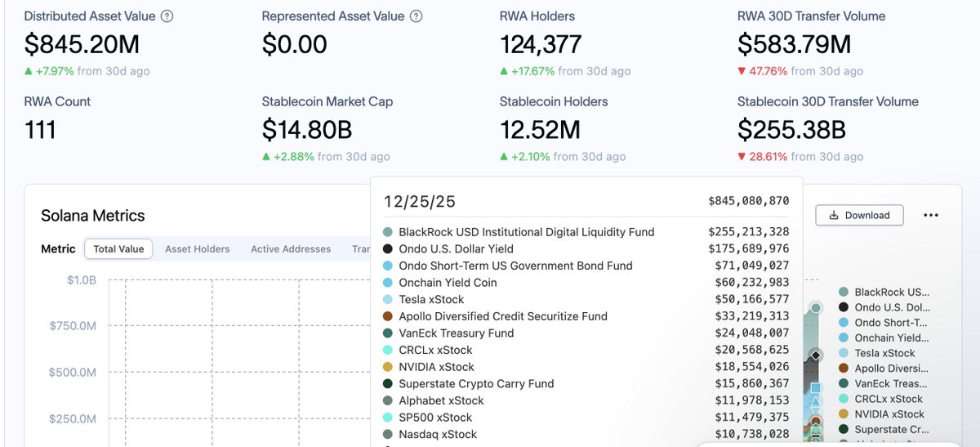The height and width of the screenshot is (447, 980).
Task: Click the Solana Metrics heading
Action: (x=93, y=216)
